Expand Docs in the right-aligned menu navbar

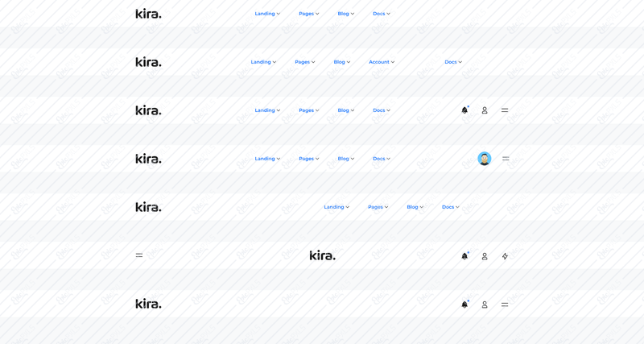tap(451, 207)
